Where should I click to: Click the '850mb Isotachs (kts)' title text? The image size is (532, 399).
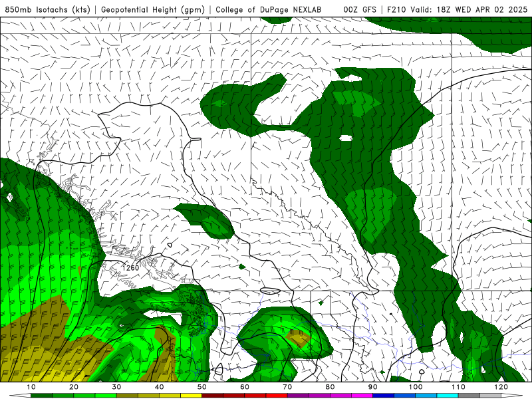coord(48,10)
